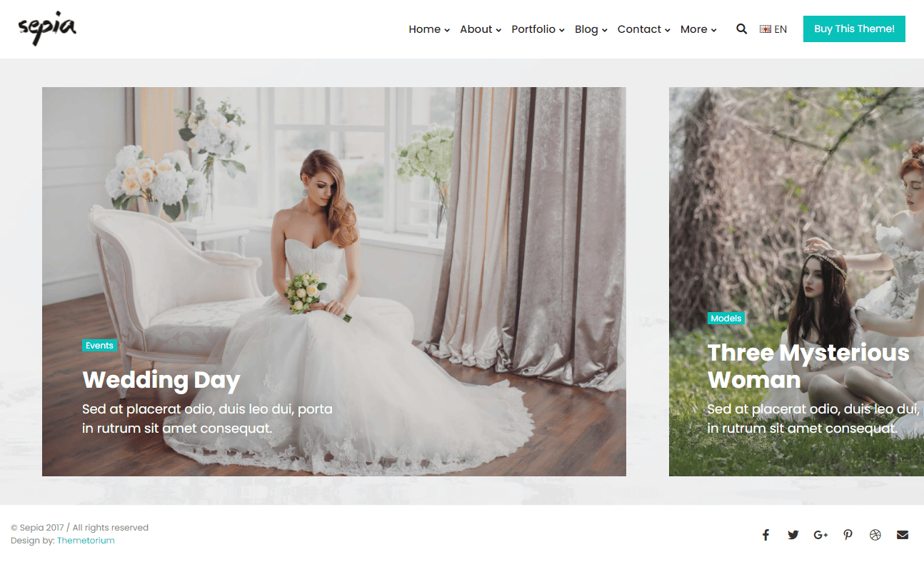Click the Events category tag
The image size is (924, 562).
click(x=99, y=346)
